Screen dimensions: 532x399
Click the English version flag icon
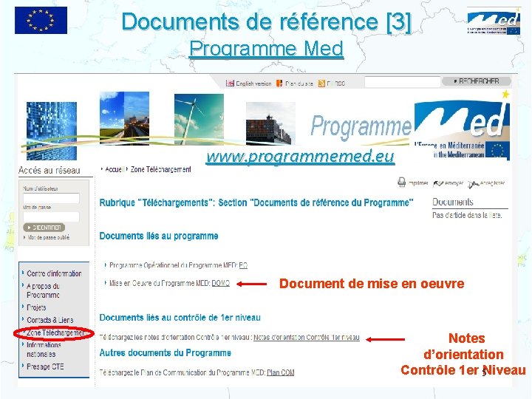(x=230, y=83)
